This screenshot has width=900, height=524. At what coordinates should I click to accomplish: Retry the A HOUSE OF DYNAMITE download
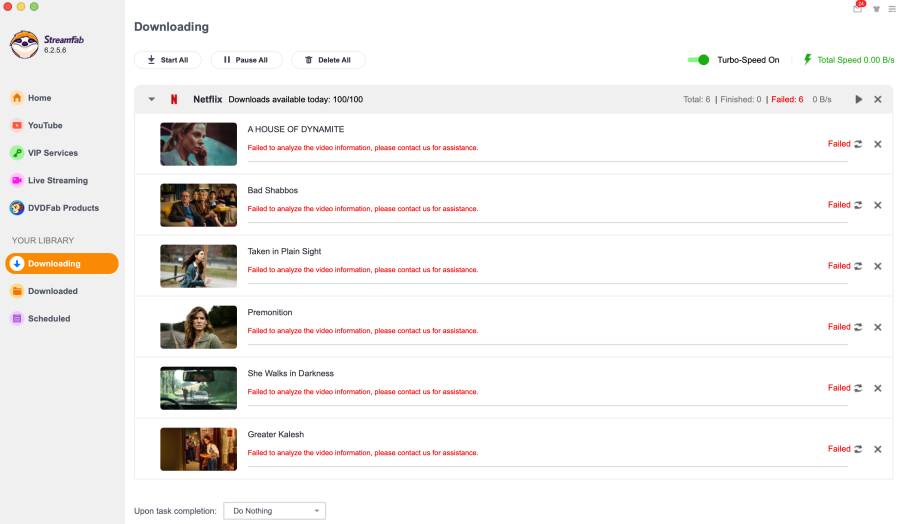point(858,144)
